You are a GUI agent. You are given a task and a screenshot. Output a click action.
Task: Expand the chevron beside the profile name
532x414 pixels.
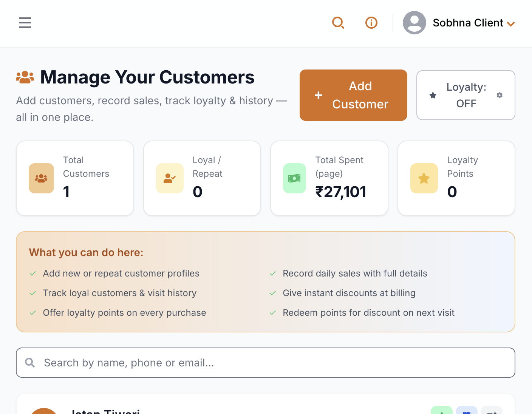(x=512, y=23)
